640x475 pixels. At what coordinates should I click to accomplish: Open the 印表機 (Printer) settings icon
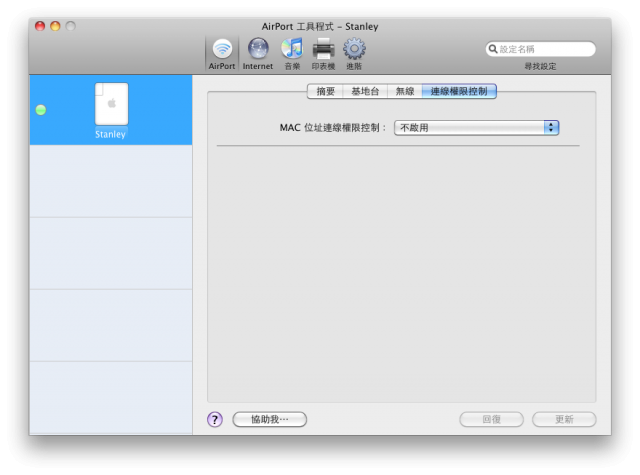click(323, 54)
